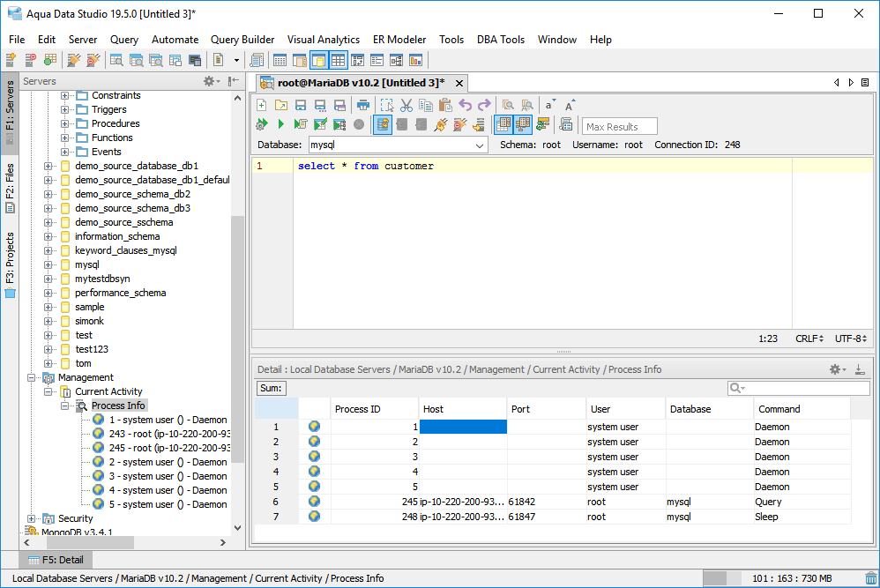The image size is (880, 588).
Task: Click export icon in Detail panel header
Action: point(859,369)
